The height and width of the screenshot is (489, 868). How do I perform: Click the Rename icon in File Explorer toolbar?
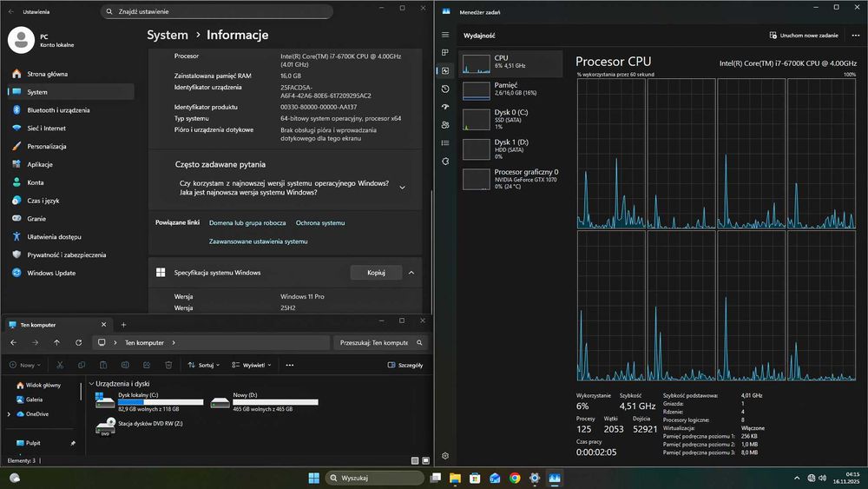point(125,365)
